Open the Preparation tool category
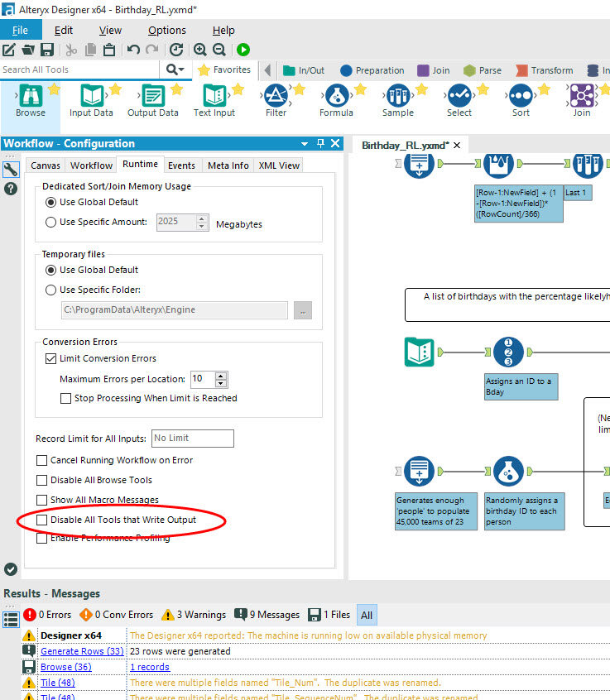Screen dimensions: 610x700 [372, 70]
